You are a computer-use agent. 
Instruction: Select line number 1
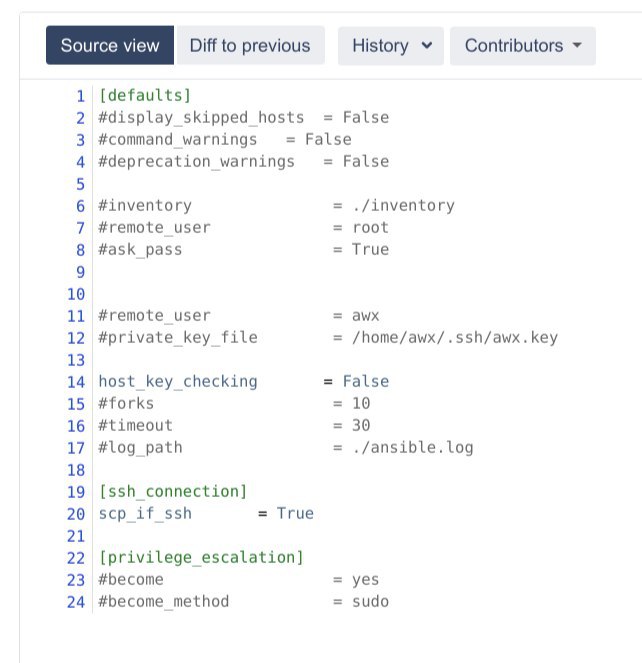point(80,96)
